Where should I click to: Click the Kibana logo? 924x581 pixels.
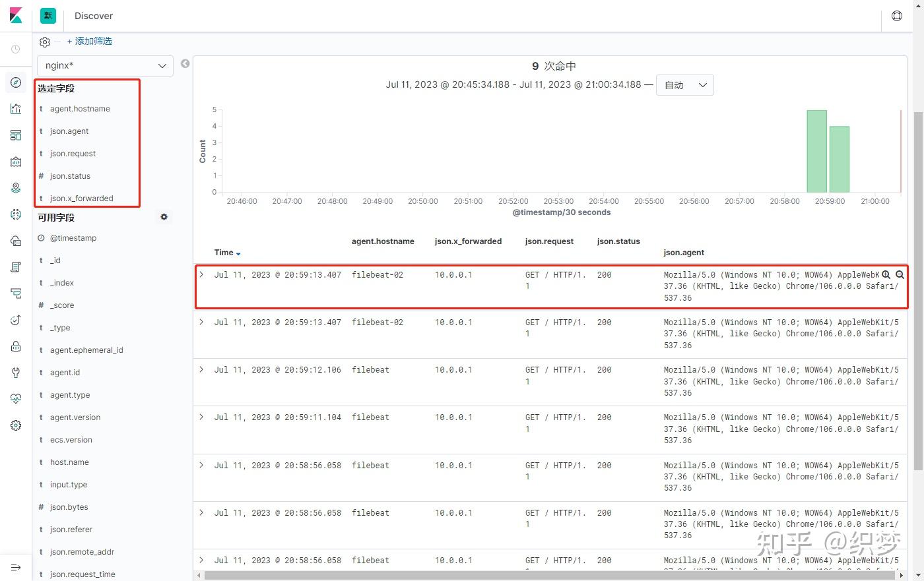coord(16,16)
